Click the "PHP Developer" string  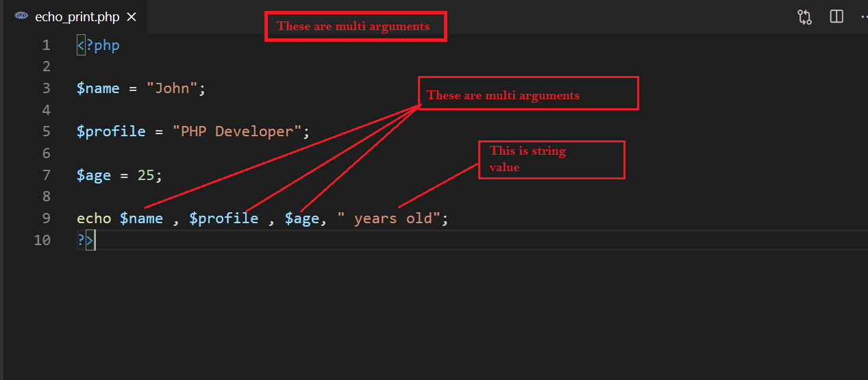point(236,131)
